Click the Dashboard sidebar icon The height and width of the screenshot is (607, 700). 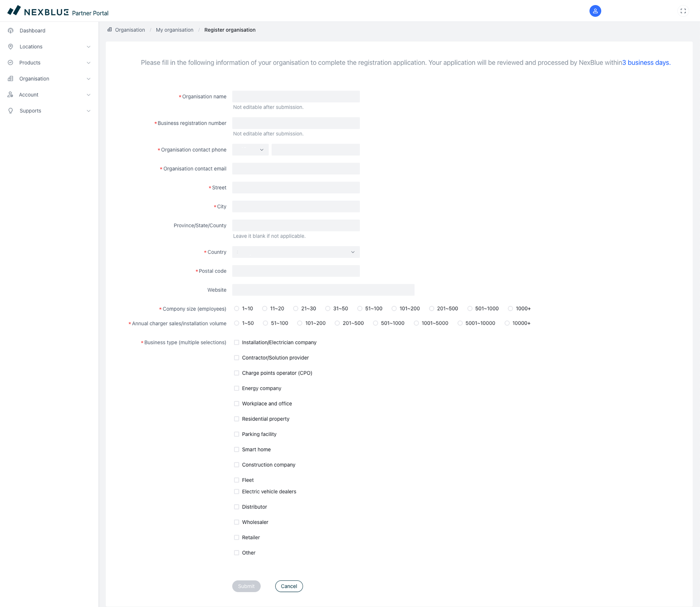[x=11, y=31]
